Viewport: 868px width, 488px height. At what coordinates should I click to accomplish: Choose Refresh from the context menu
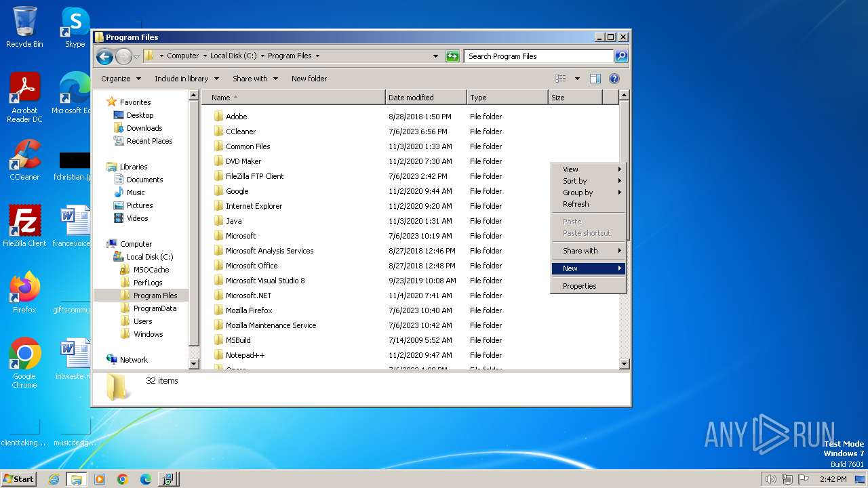[x=588, y=204]
